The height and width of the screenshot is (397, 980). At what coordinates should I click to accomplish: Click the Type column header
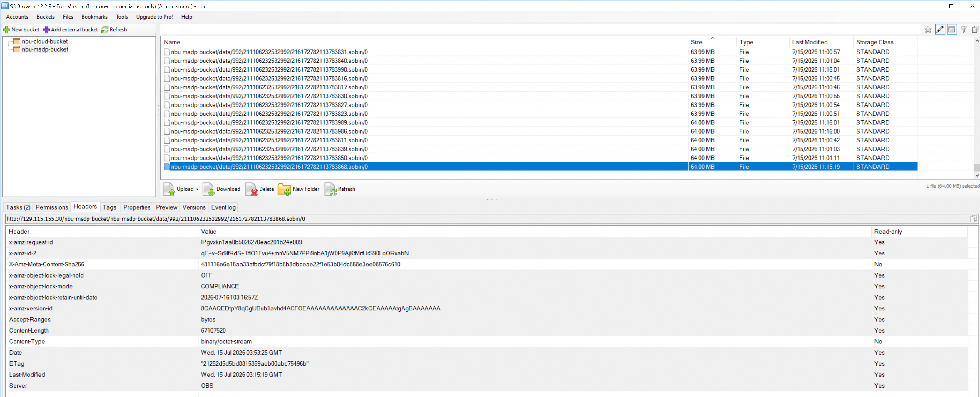[x=763, y=42]
